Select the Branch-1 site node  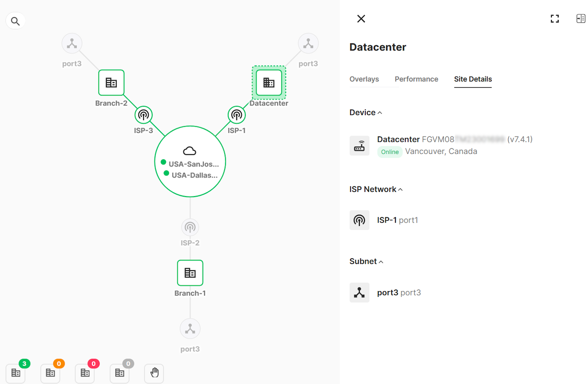click(x=190, y=273)
